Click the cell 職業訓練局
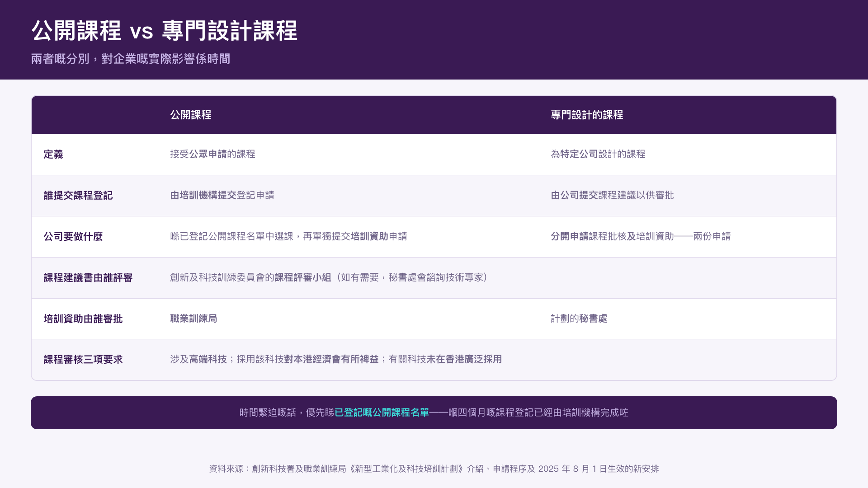The image size is (868, 488). (193, 319)
